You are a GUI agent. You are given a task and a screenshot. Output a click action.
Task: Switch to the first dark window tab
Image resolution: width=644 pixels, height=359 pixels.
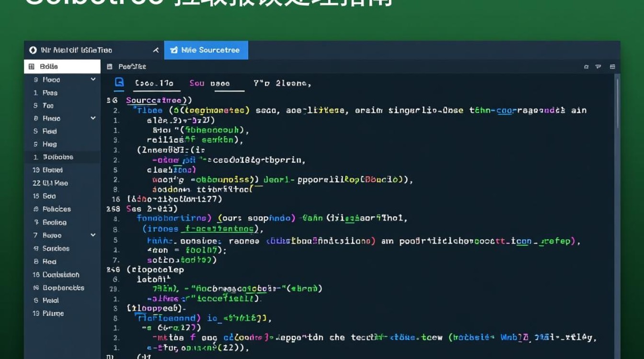[x=94, y=50]
